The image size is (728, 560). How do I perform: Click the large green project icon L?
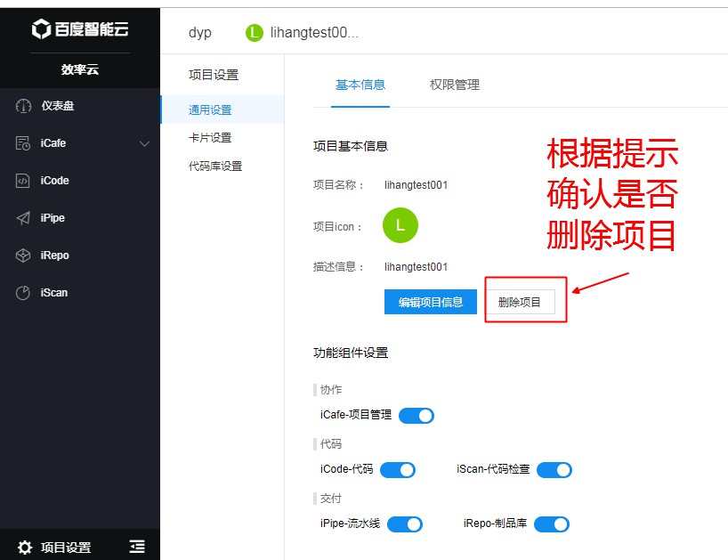coord(400,225)
